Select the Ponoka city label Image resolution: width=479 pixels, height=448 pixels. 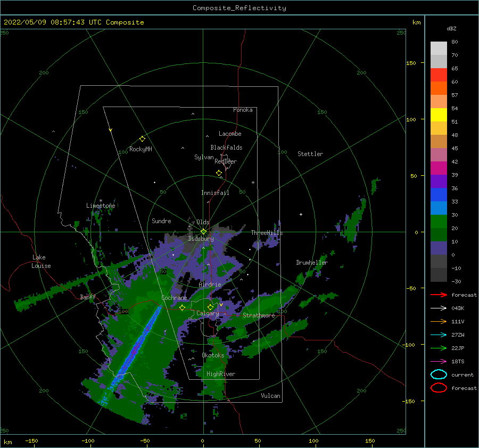tap(243, 110)
